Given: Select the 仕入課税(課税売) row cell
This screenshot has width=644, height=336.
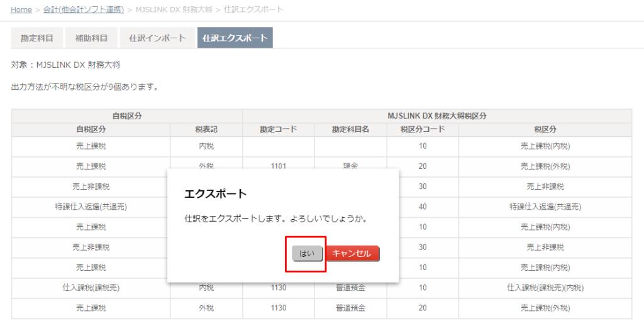Looking at the screenshot, I should (x=91, y=288).
